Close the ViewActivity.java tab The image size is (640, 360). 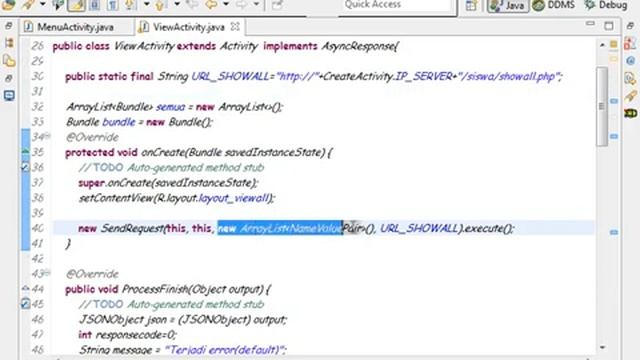[x=235, y=27]
